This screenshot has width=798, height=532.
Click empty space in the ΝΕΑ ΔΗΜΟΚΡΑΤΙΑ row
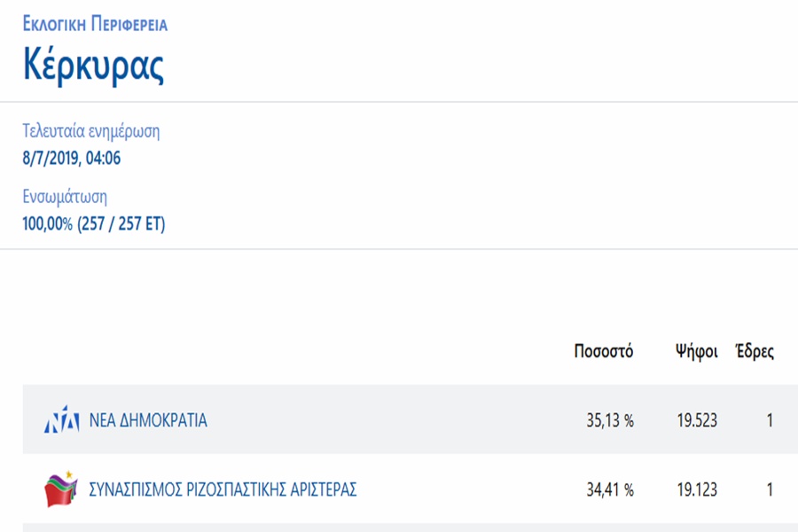pyautogui.click(x=399, y=421)
